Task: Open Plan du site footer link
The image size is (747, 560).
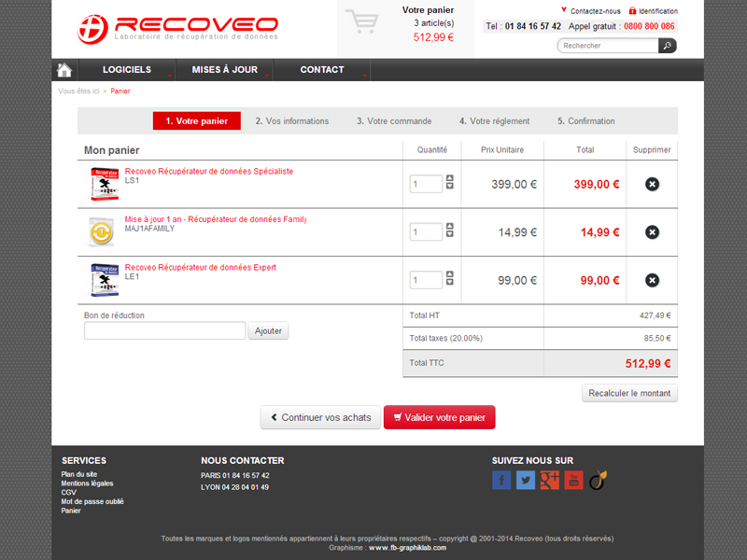Action: (x=79, y=474)
